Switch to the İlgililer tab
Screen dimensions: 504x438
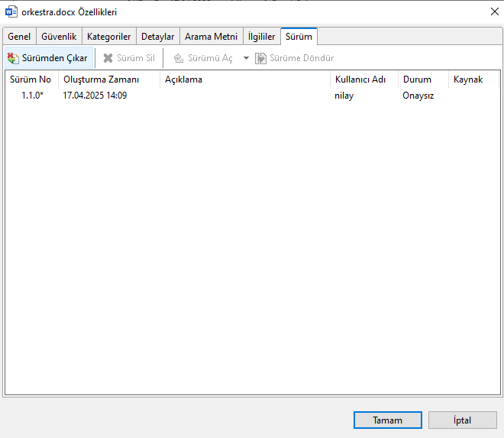pos(261,37)
